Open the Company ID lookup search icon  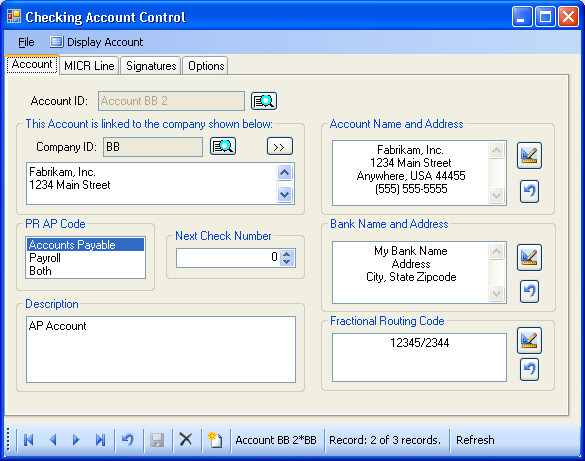coord(223,146)
